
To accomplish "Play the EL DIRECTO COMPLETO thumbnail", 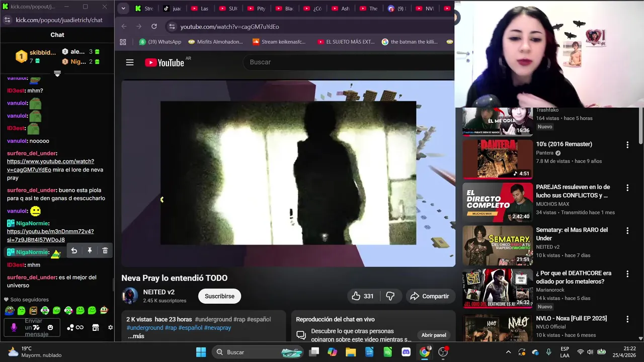I will click(x=498, y=202).
